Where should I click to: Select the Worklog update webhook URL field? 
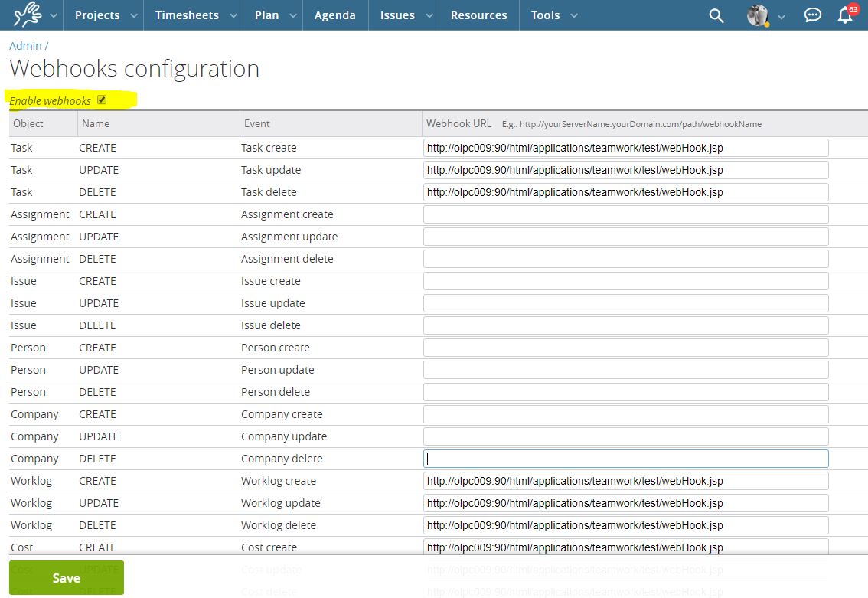tap(625, 503)
